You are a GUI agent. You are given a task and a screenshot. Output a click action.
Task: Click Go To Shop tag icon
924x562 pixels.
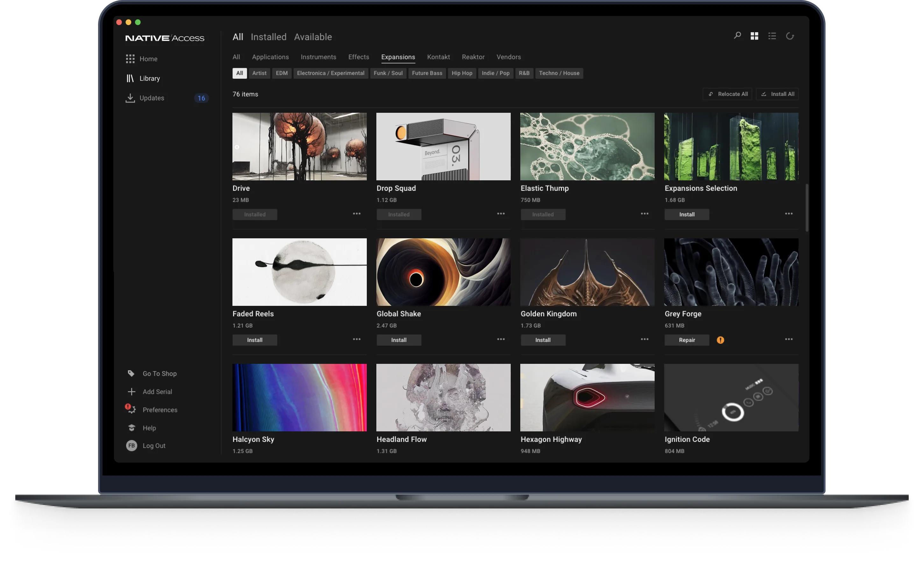pyautogui.click(x=131, y=373)
